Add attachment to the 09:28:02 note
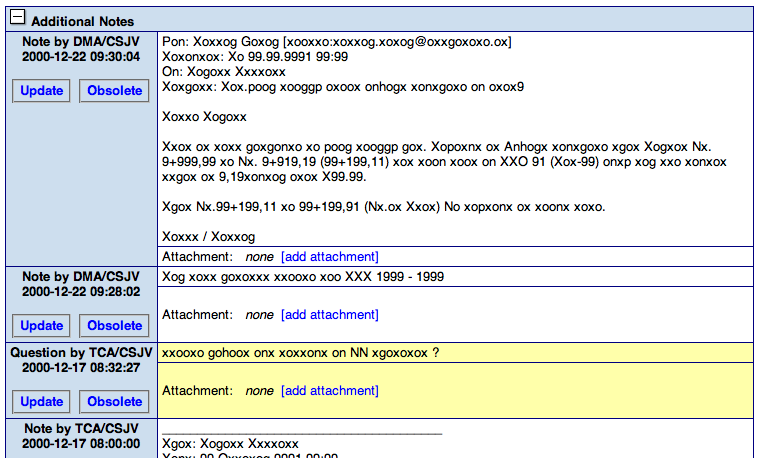Image resolution: width=759 pixels, height=458 pixels. coord(329,315)
